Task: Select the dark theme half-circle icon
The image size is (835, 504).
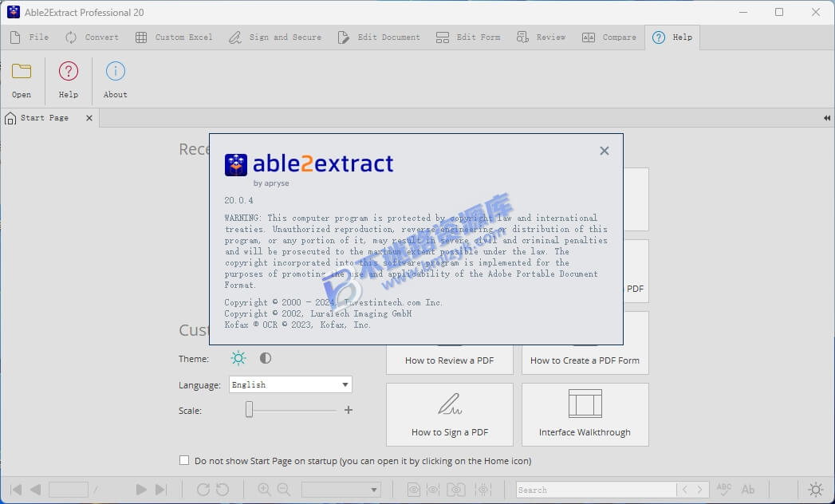Action: 266,358
